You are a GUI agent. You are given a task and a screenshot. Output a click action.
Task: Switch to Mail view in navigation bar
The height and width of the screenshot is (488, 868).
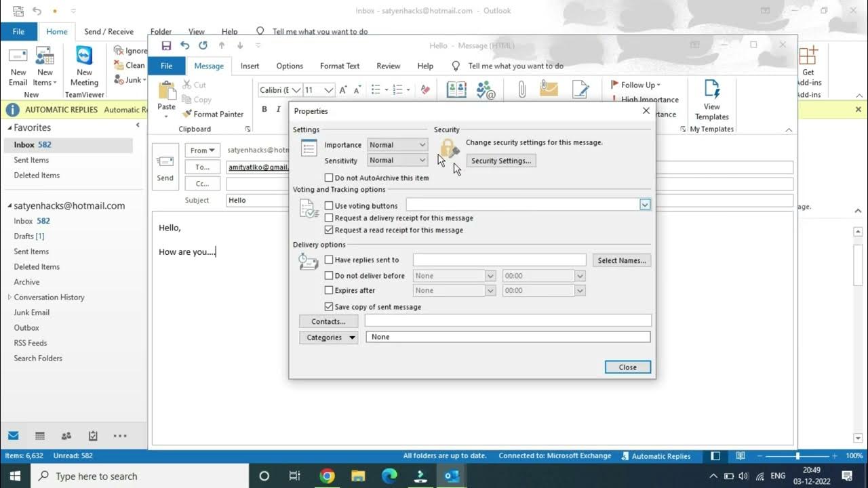tap(14, 436)
